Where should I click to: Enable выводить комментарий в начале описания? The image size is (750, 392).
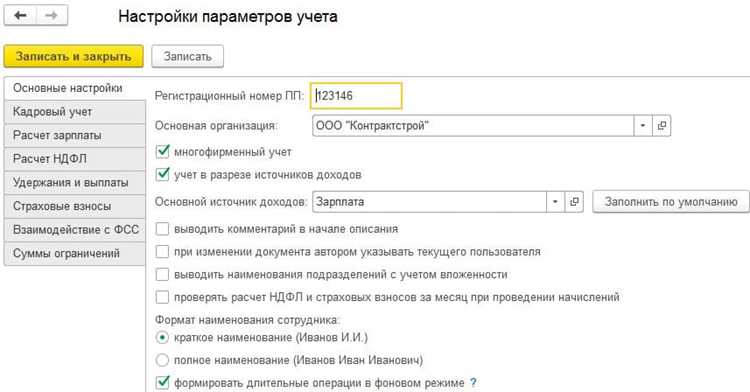(163, 229)
